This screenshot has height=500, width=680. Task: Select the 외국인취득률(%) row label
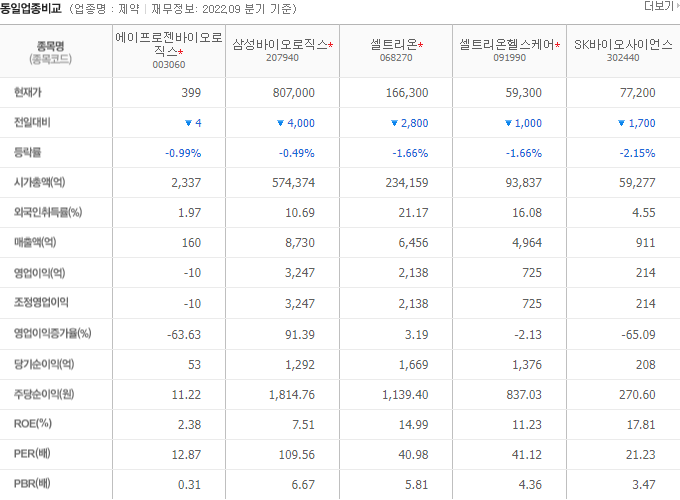tap(48, 212)
